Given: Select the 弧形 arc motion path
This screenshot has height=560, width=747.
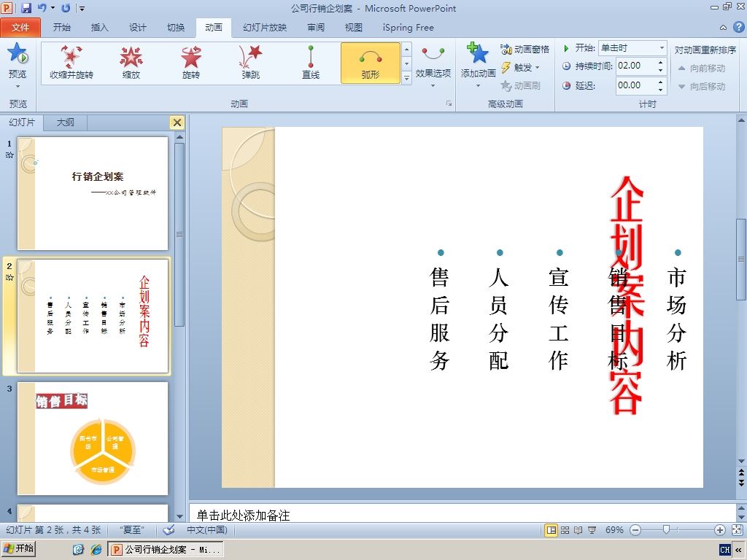Looking at the screenshot, I should pyautogui.click(x=370, y=63).
